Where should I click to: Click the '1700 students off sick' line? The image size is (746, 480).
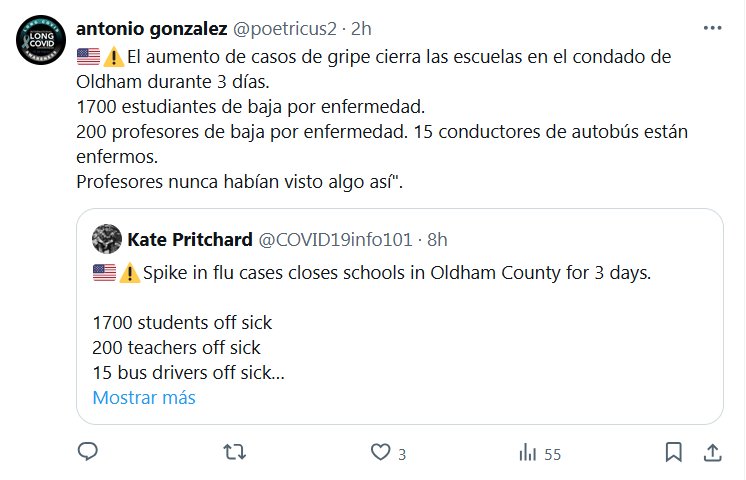[181, 323]
